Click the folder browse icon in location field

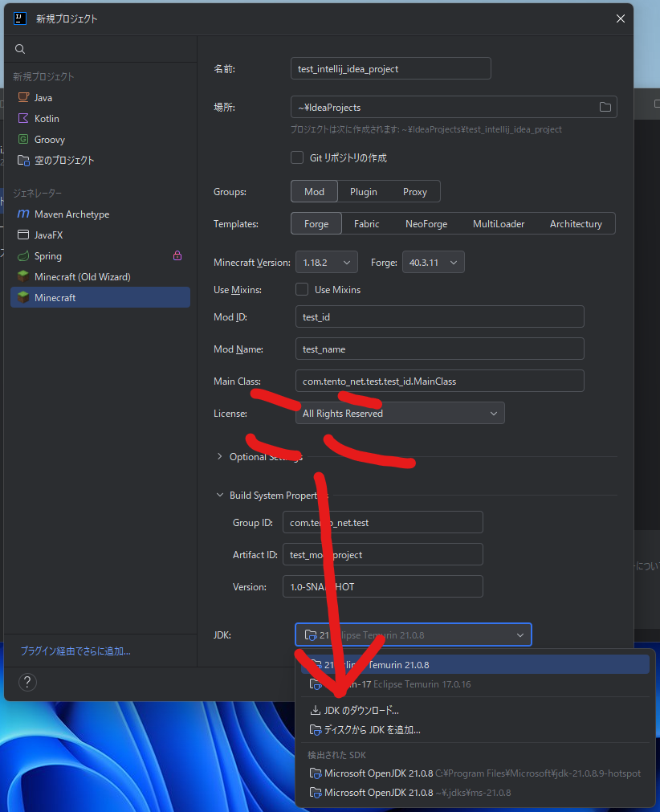(x=605, y=107)
